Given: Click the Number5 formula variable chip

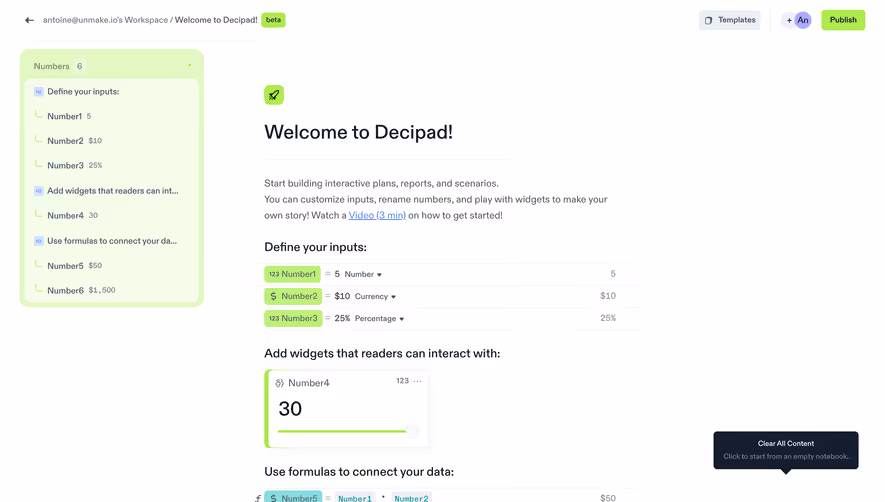Looking at the screenshot, I should click(293, 497).
